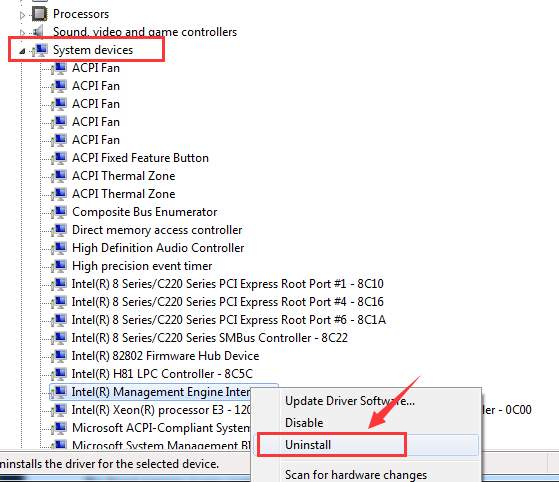Select High Definition Audio Controller entry
The image size is (559, 482).
158,248
